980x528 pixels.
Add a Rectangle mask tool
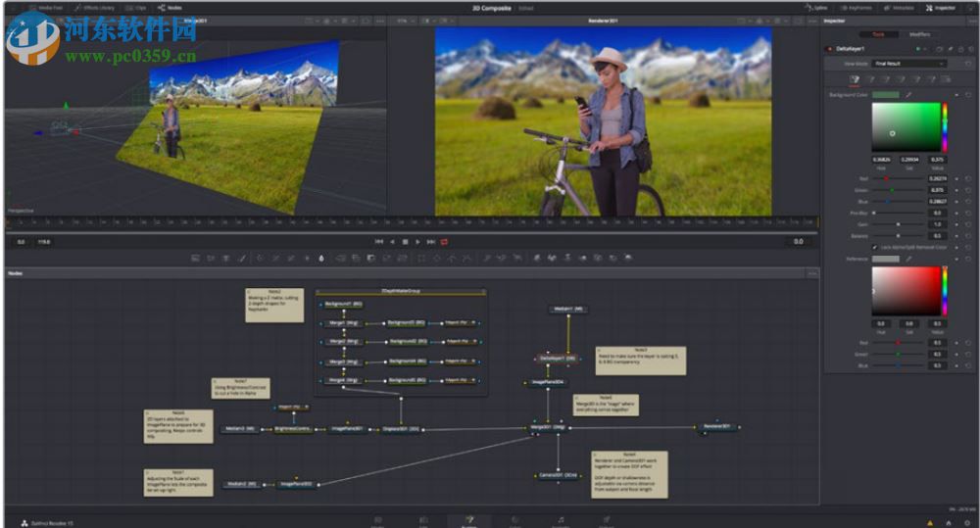click(x=421, y=258)
